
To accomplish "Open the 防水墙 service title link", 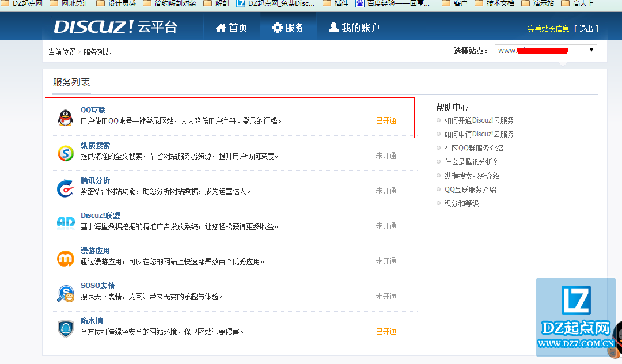I will click(x=92, y=321).
